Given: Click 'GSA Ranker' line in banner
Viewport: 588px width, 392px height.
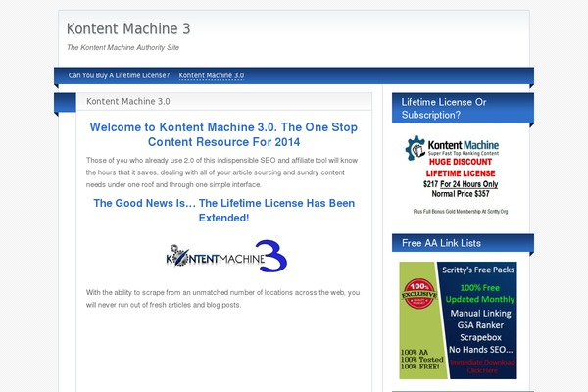Looking at the screenshot, I should 480,325.
